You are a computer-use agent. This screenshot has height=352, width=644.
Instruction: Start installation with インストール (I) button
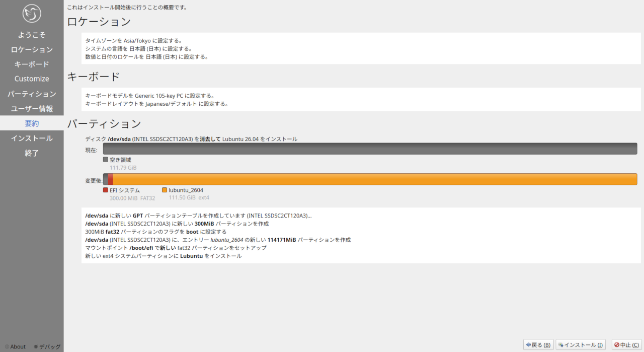click(x=580, y=345)
